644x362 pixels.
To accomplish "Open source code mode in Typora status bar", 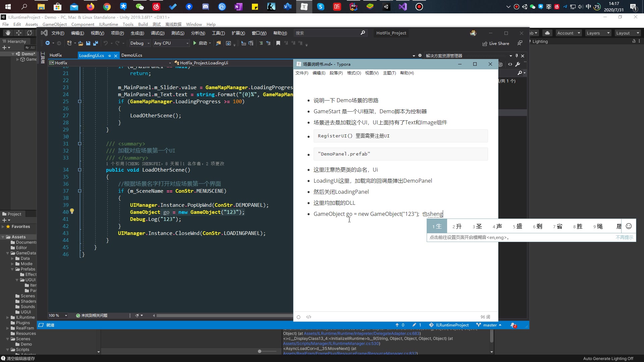I will click(x=309, y=317).
